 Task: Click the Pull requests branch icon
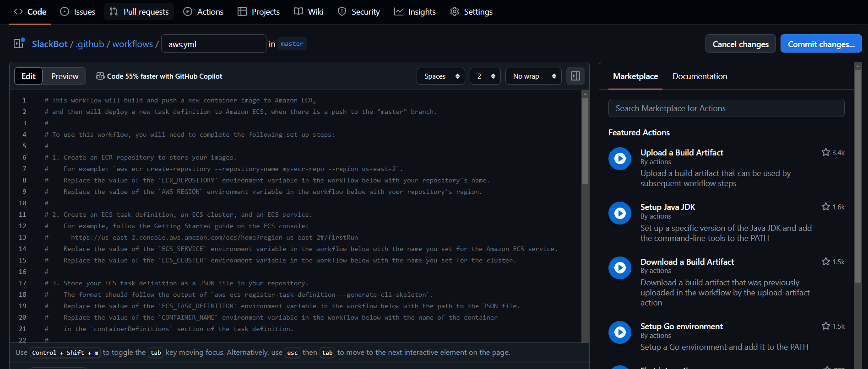point(114,11)
